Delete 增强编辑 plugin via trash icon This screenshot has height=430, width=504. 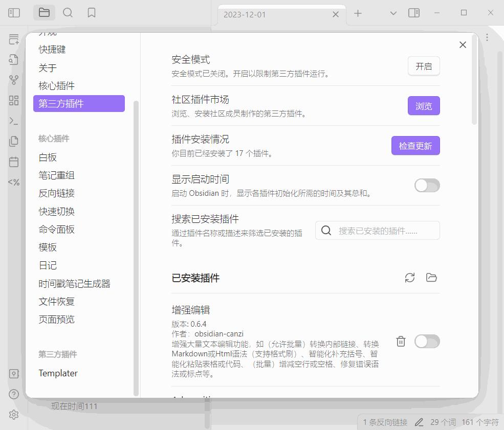coord(400,341)
